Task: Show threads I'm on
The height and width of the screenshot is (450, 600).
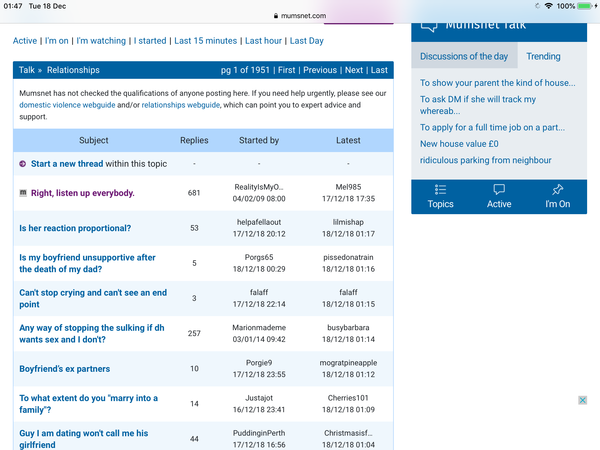Action: pyautogui.click(x=57, y=41)
